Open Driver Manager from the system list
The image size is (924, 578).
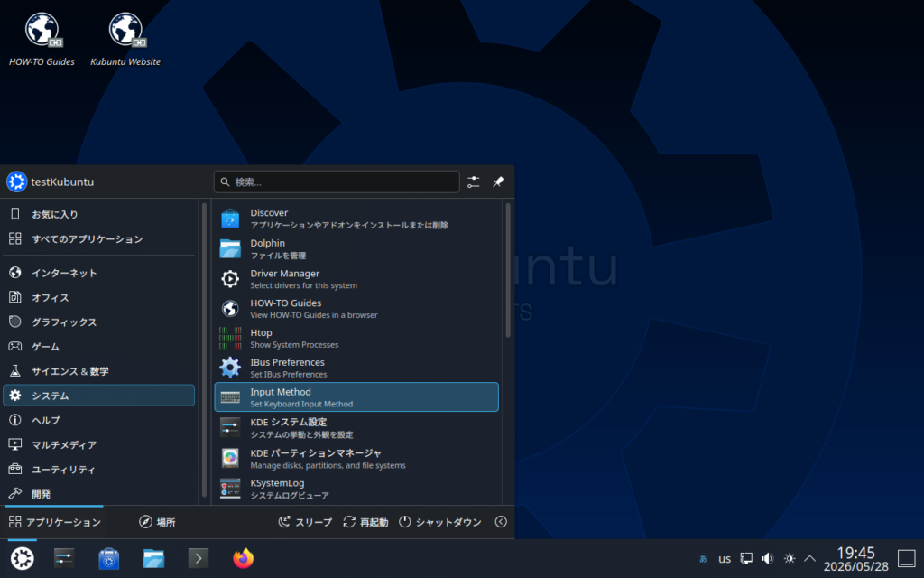click(x=356, y=278)
